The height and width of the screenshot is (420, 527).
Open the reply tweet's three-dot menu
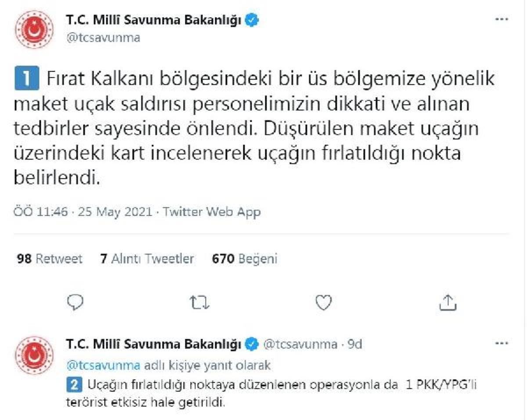pos(501,344)
